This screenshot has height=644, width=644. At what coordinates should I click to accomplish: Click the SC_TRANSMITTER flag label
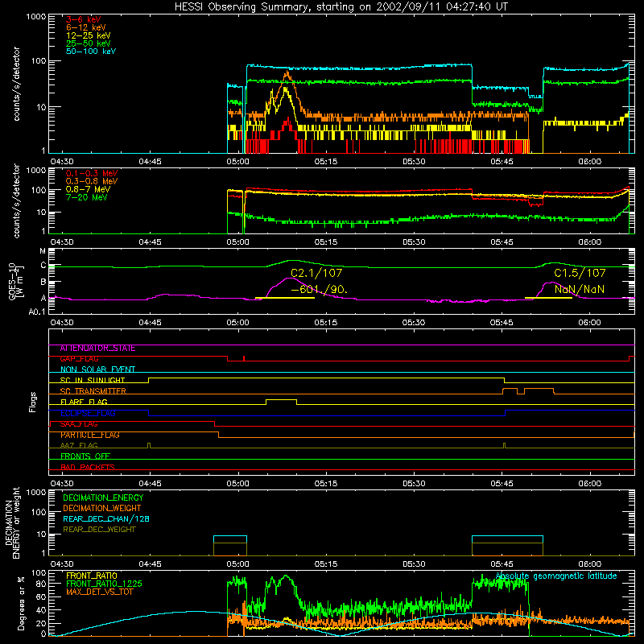pos(93,391)
